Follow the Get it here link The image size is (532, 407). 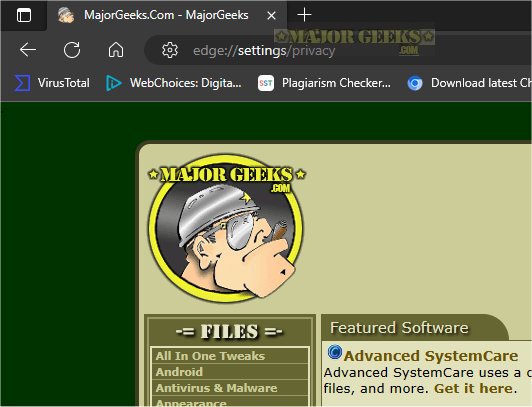(x=473, y=388)
